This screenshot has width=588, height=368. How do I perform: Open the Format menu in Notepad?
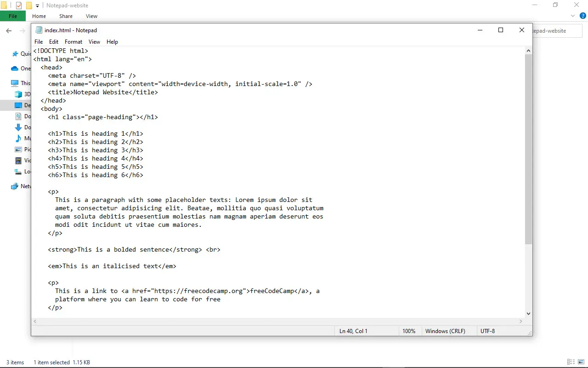[73, 41]
